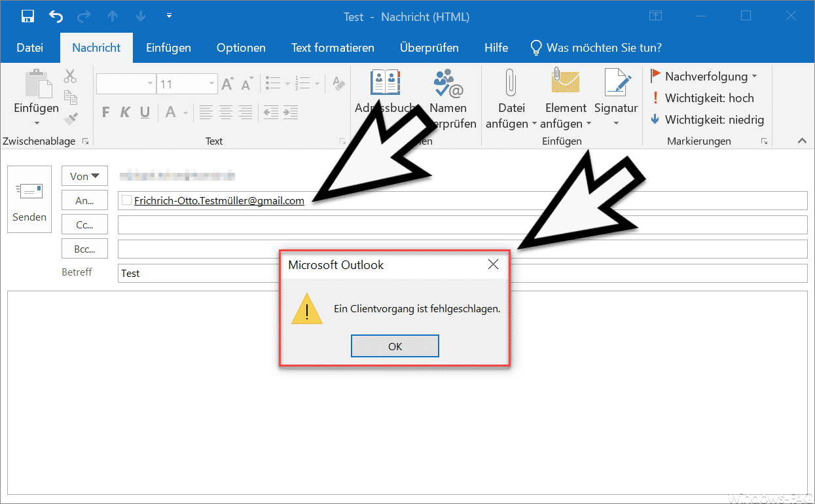Image resolution: width=815 pixels, height=504 pixels.
Task: Switch to Text formatieren tab
Action: point(333,48)
